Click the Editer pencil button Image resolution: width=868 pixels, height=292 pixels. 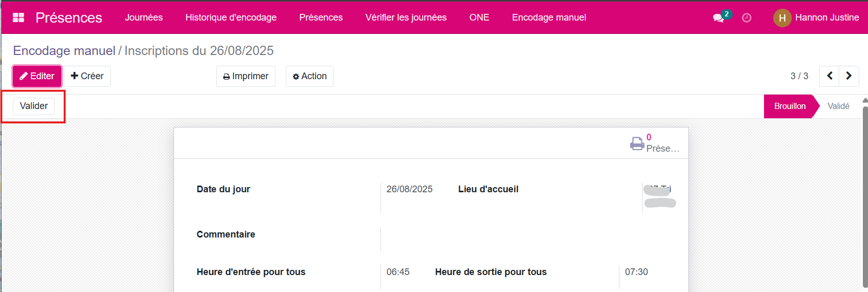click(37, 76)
